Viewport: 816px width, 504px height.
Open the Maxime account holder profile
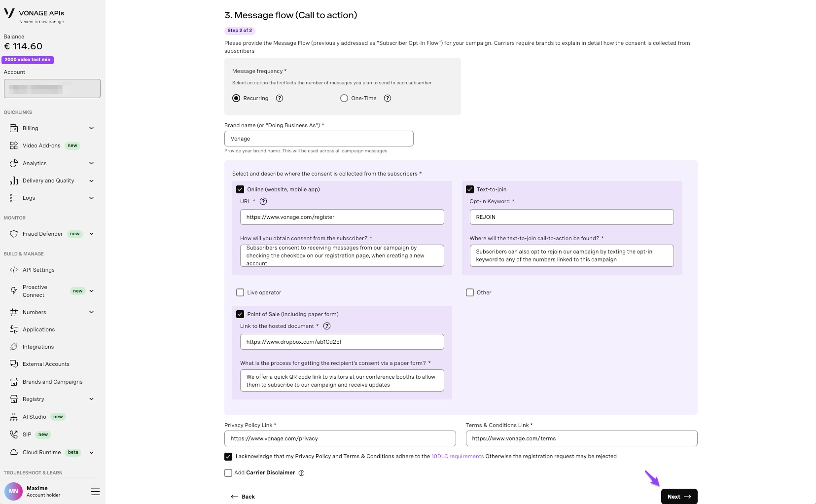coord(33,491)
